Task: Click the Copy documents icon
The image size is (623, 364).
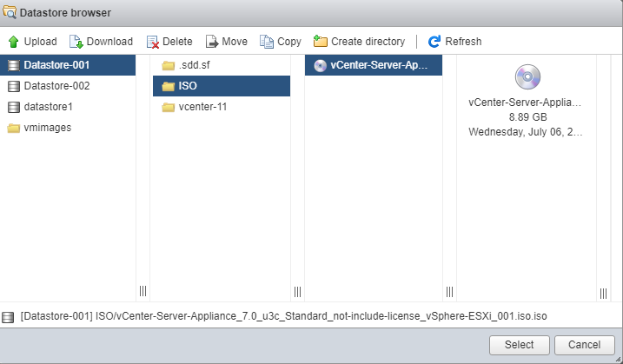Action: point(267,42)
